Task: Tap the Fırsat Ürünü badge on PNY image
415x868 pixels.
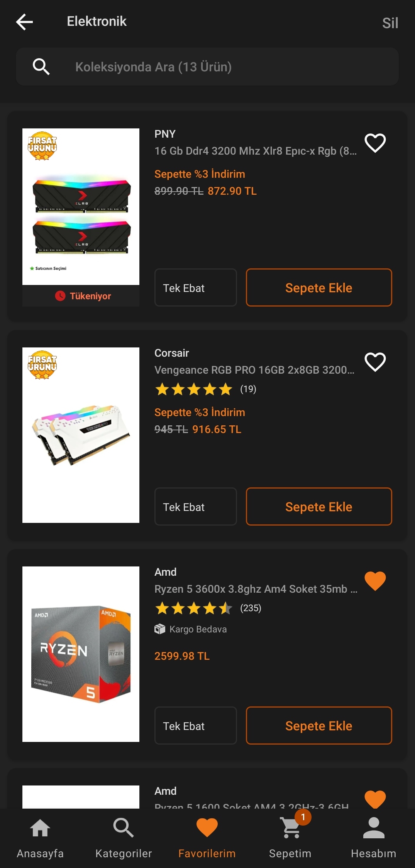Action: 42,146
